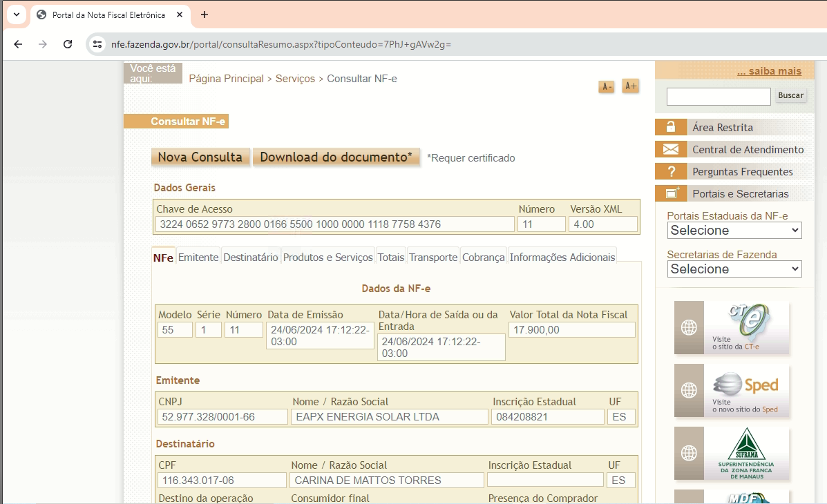Click the Download do documento button

tap(336, 157)
